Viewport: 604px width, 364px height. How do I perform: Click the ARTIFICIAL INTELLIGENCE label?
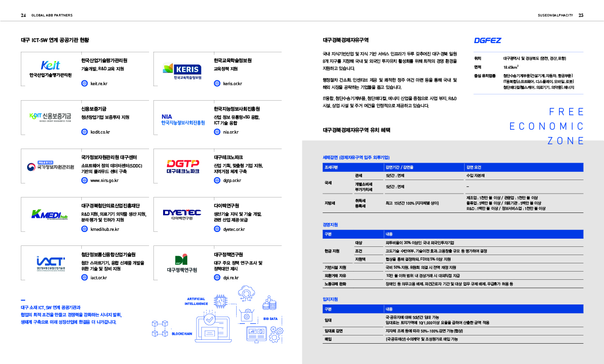pos(196,301)
